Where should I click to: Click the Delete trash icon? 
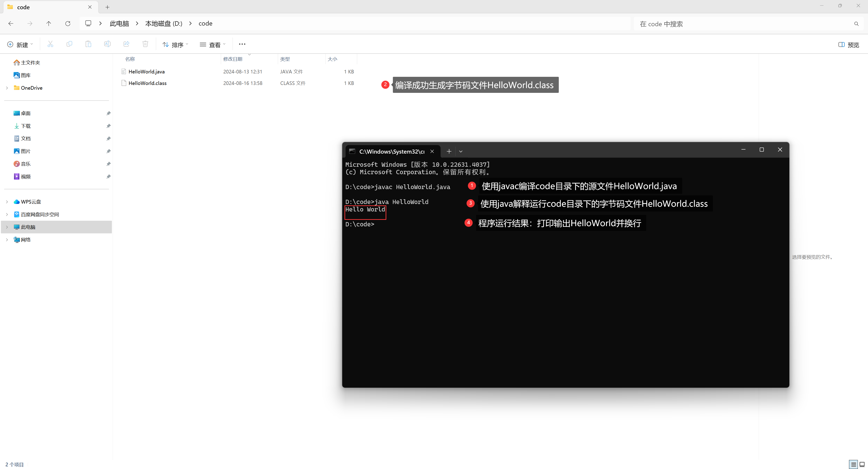[x=145, y=44]
